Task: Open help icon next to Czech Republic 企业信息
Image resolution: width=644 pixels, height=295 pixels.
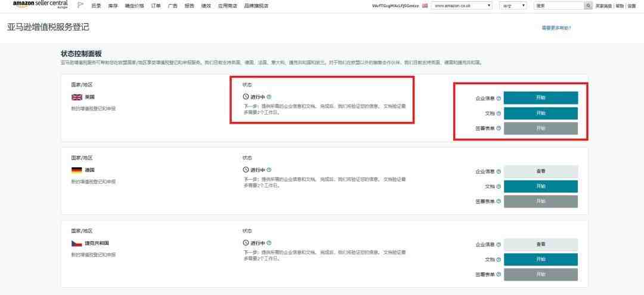Action: (x=499, y=245)
